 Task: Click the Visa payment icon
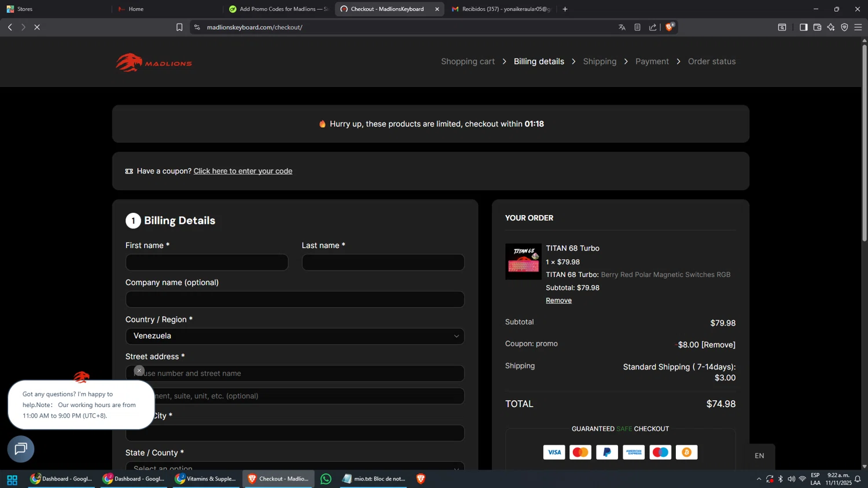click(x=554, y=452)
